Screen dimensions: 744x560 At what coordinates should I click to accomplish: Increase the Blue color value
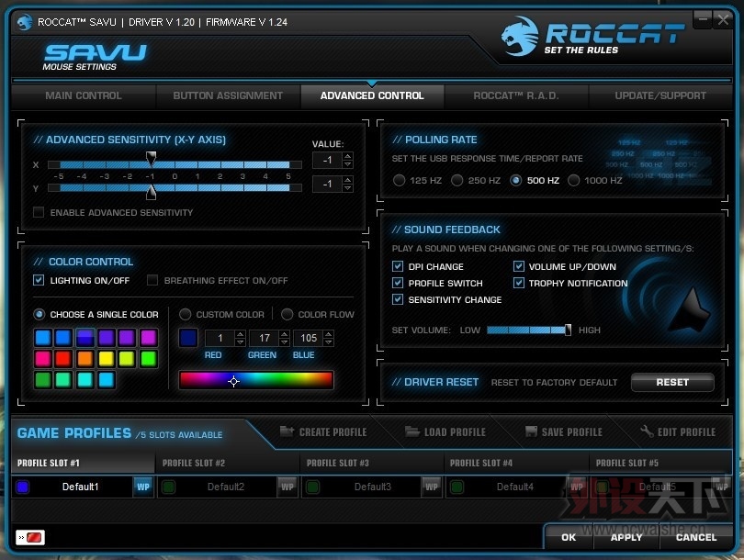[328, 334]
